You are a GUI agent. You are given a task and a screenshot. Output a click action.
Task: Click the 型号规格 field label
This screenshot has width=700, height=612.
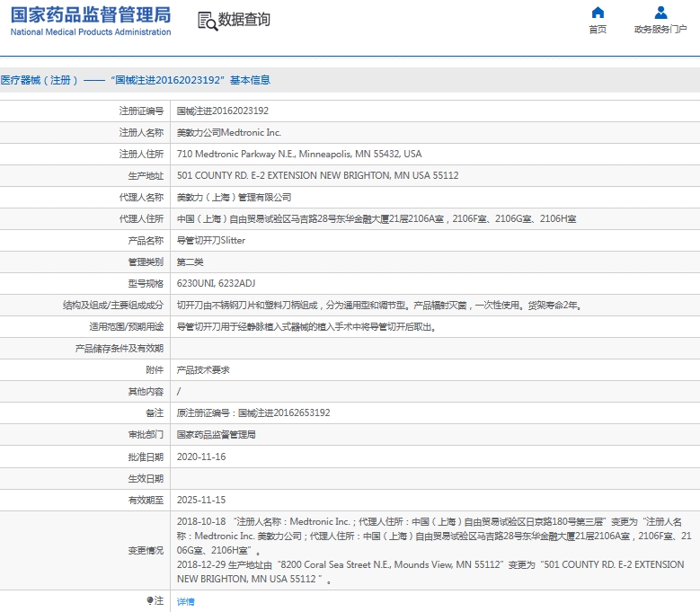(146, 283)
